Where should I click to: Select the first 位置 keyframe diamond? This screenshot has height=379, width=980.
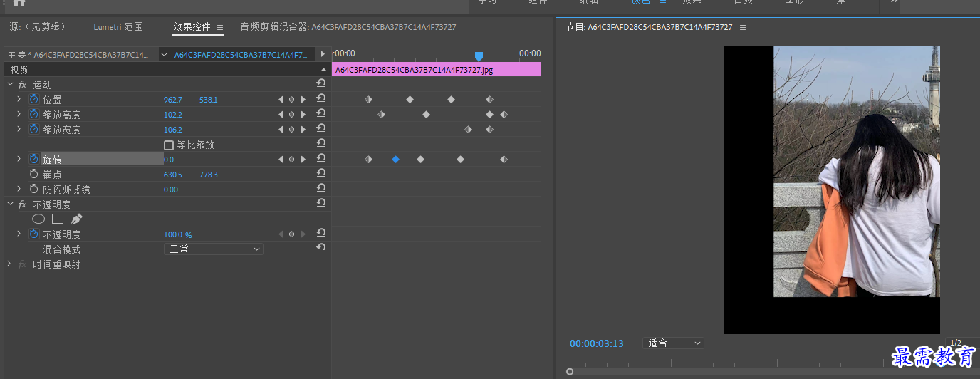(368, 100)
